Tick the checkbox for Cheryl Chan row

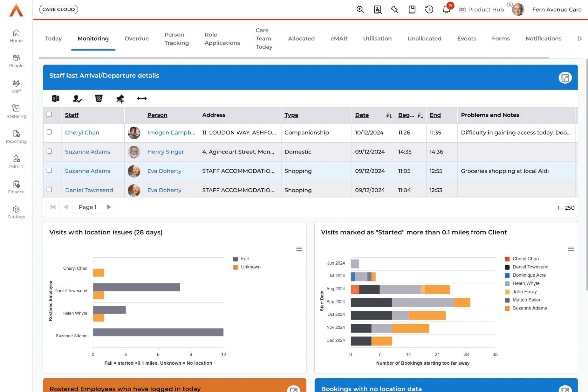point(49,132)
